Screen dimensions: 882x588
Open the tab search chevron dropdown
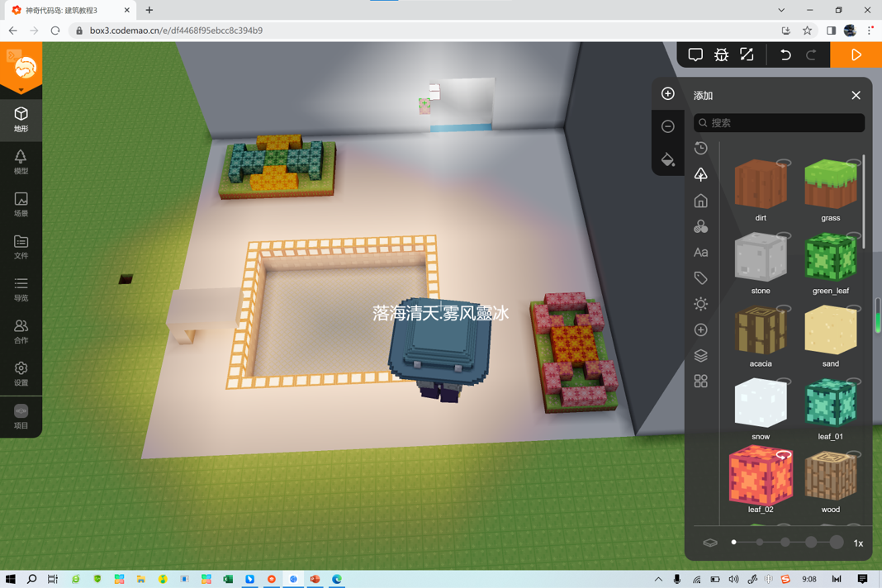(781, 10)
